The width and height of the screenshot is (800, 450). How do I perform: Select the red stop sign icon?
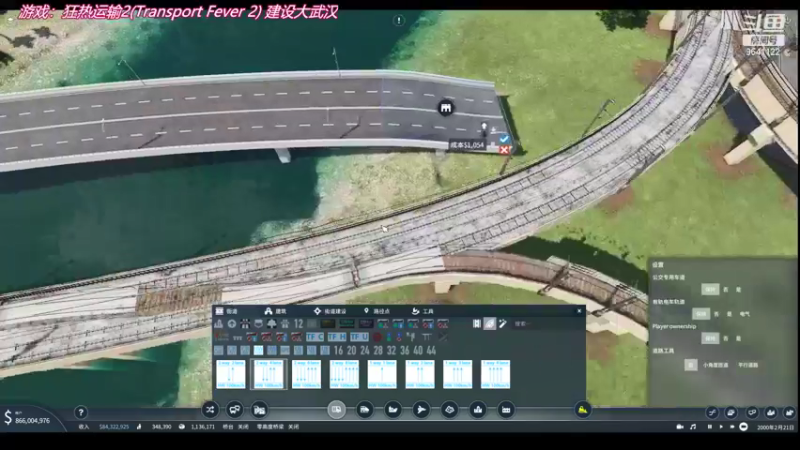[377, 337]
